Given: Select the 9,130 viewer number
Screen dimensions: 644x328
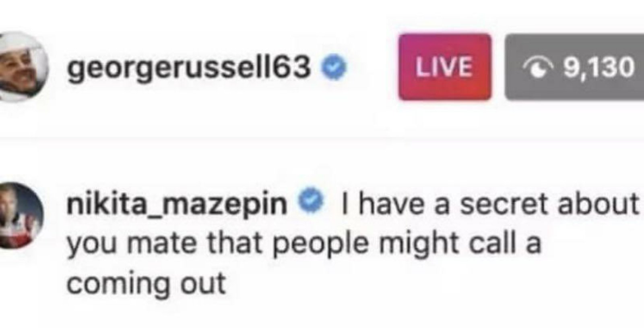Looking at the screenshot, I should tap(599, 67).
